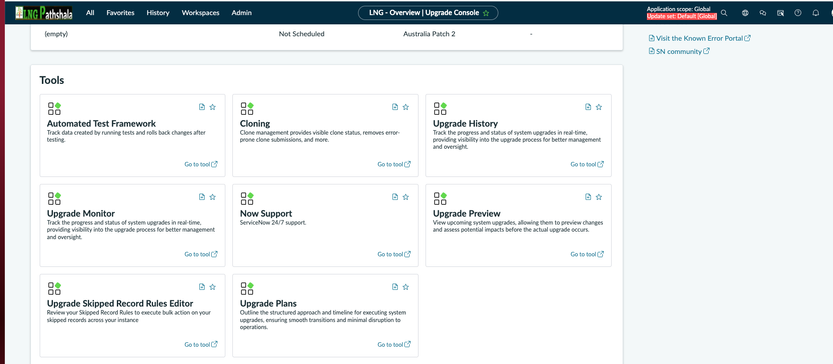Screen dimensions: 833x364
Task: Click the 'Now Support' card title
Action: pyautogui.click(x=266, y=214)
